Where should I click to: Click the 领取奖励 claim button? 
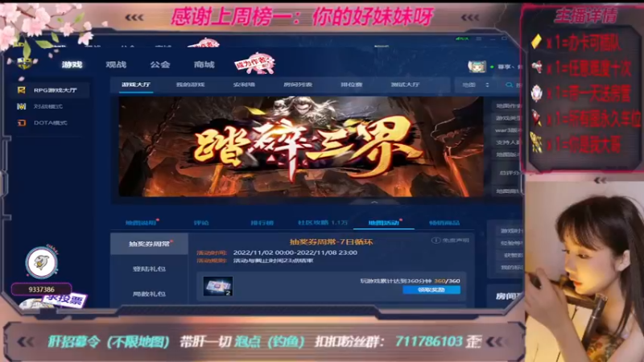(431, 290)
